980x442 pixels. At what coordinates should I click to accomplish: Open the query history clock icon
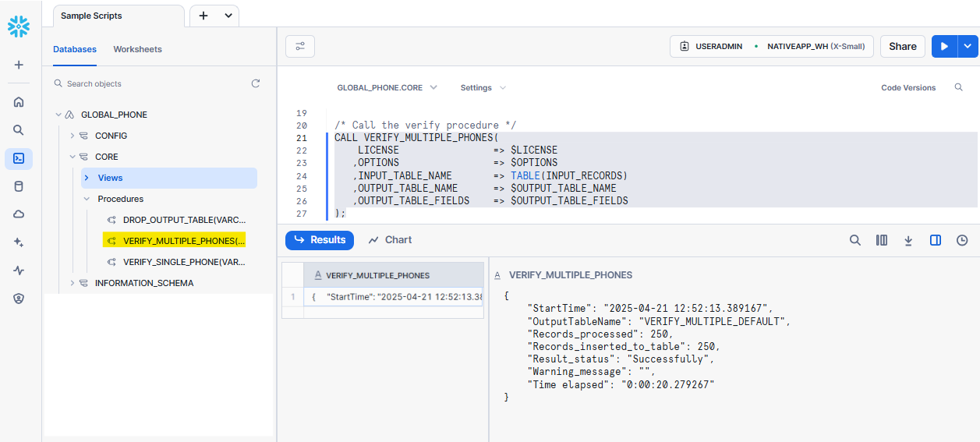pyautogui.click(x=962, y=240)
